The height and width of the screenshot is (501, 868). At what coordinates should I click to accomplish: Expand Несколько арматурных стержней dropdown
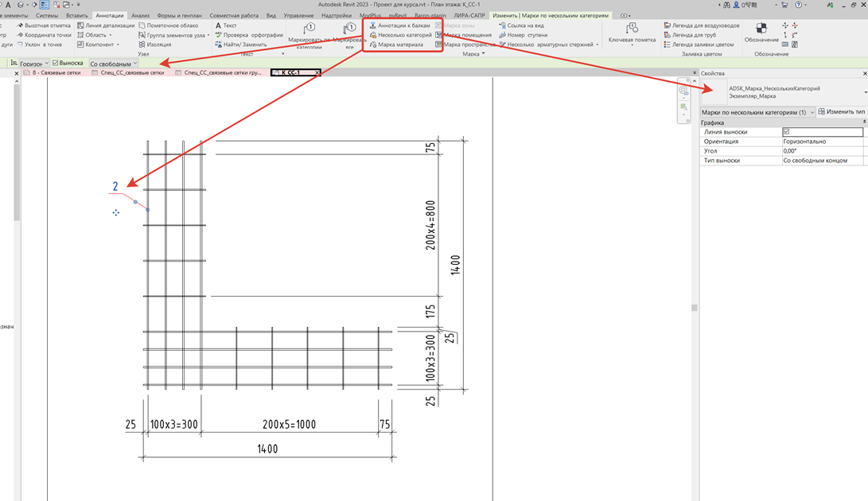click(x=597, y=45)
